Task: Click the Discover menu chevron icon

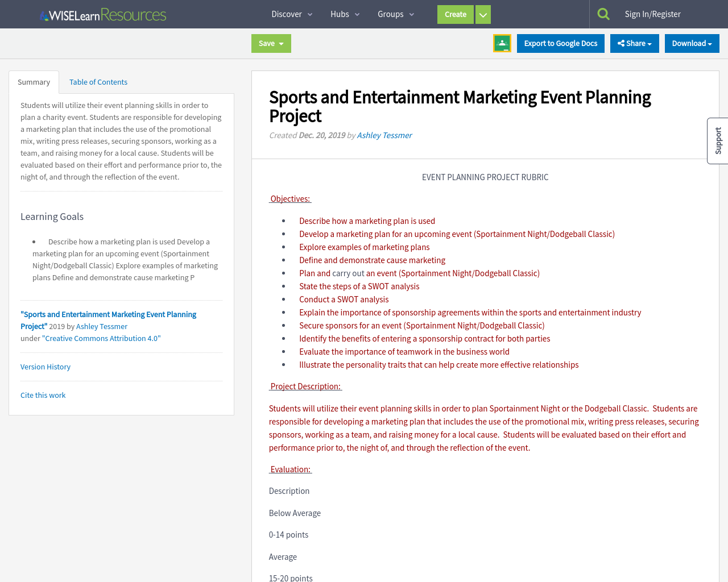Action: 309,14
